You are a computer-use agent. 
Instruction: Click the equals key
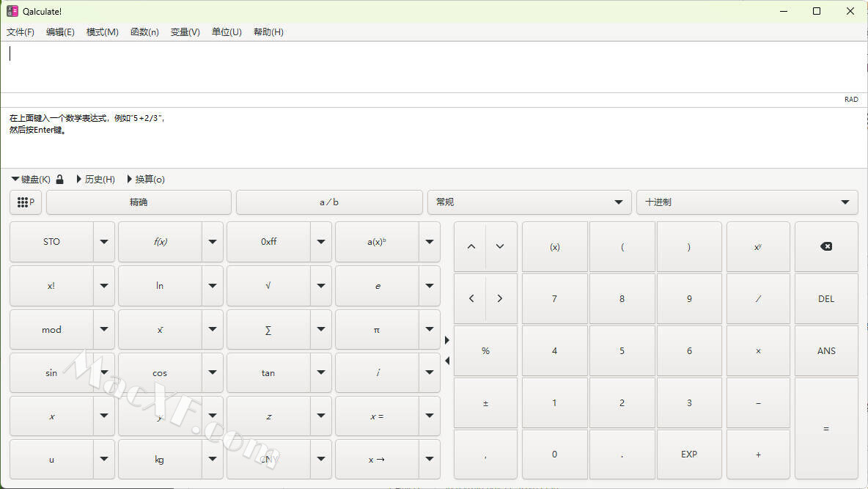(826, 429)
